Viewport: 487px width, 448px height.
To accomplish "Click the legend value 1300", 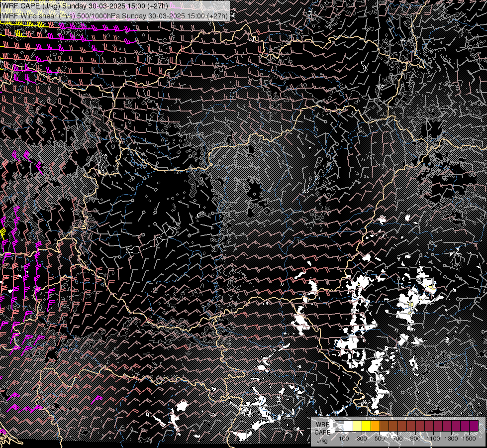I will tap(451, 439).
